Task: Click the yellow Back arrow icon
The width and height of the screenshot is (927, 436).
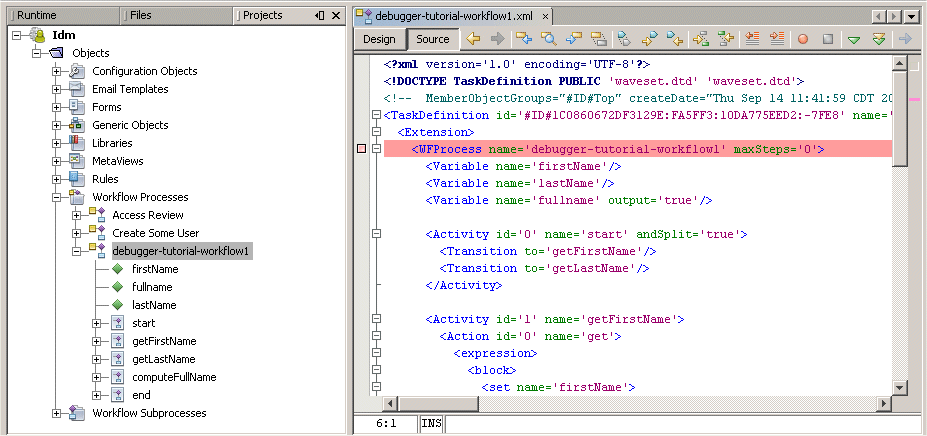Action: click(472, 39)
